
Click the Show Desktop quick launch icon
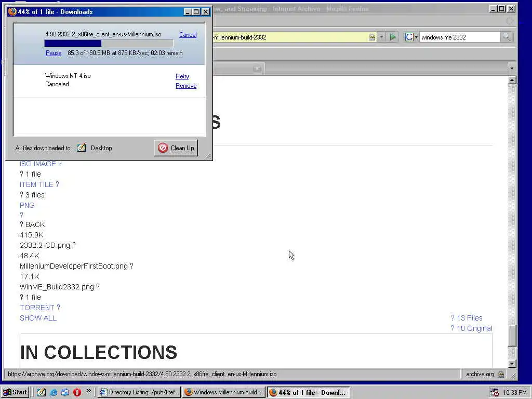click(x=42, y=392)
